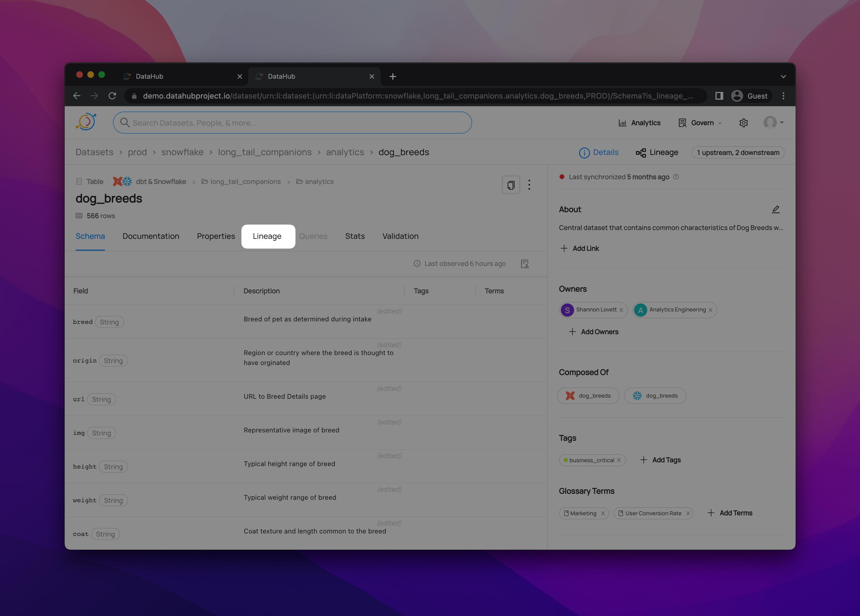Open the Documentation tab
Viewport: 860px width, 616px height.
tap(151, 236)
